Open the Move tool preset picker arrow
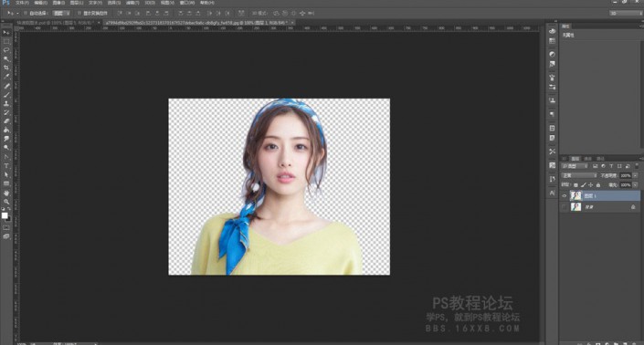 click(17, 13)
